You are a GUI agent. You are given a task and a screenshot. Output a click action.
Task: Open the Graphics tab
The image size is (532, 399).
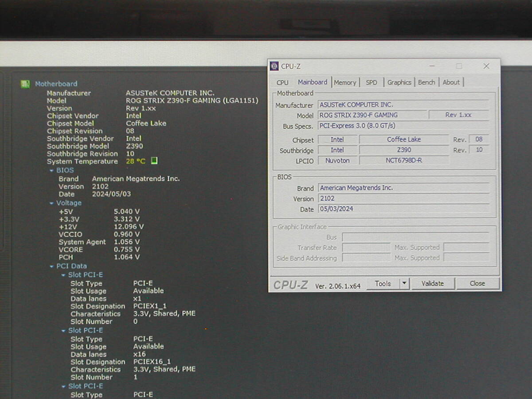[x=399, y=82]
